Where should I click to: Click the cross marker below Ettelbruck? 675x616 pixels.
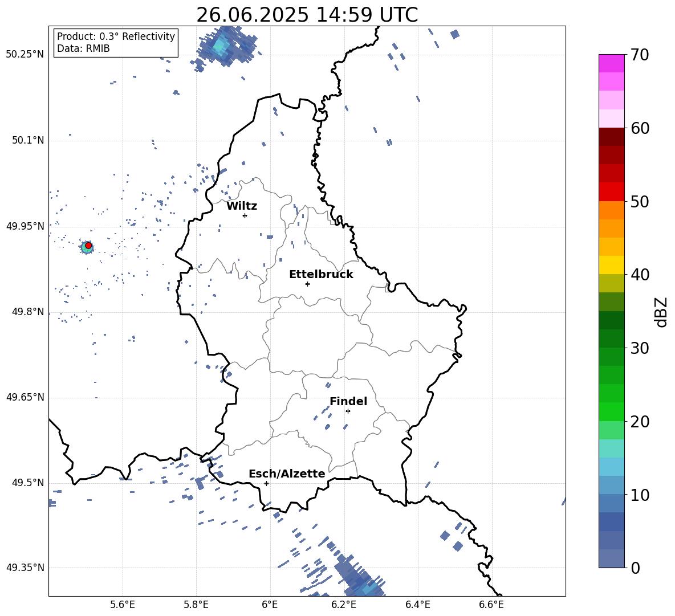(307, 284)
